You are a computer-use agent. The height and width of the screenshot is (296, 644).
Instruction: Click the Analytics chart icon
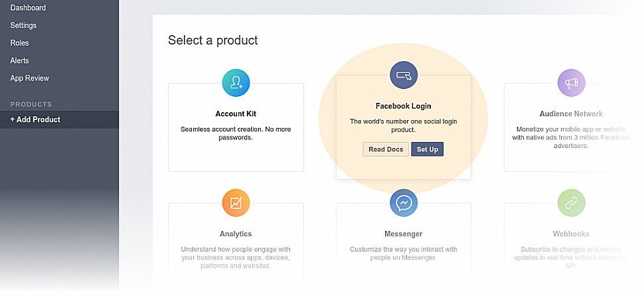[236, 203]
